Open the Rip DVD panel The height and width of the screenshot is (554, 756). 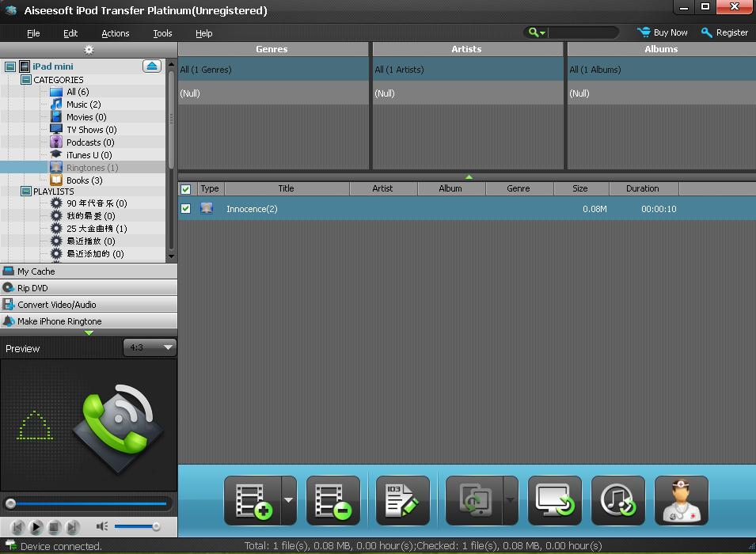(89, 288)
